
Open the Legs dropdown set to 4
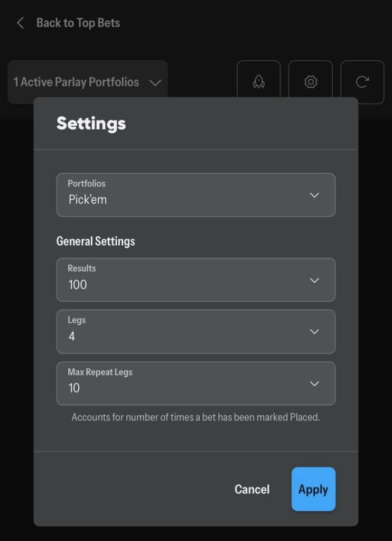pyautogui.click(x=195, y=331)
